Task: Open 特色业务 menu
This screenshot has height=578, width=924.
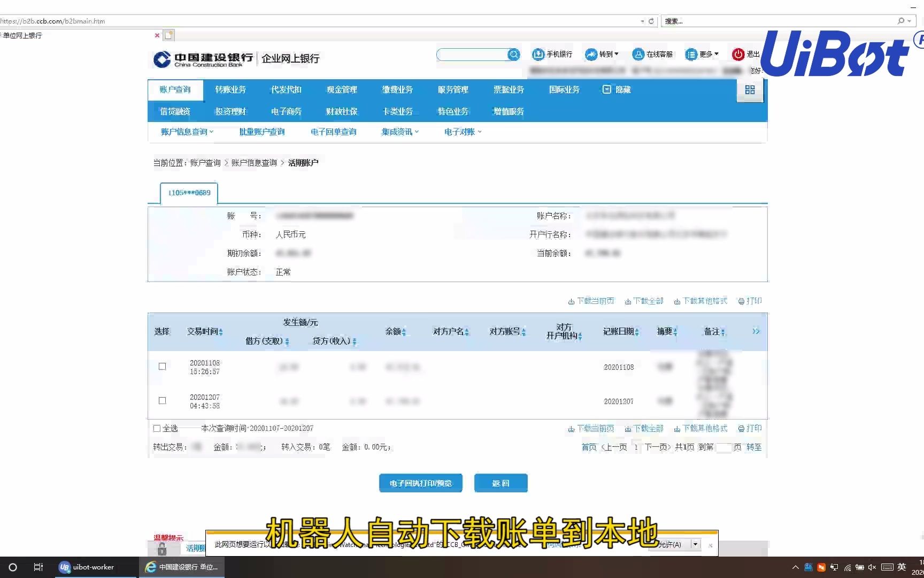Action: tap(453, 111)
